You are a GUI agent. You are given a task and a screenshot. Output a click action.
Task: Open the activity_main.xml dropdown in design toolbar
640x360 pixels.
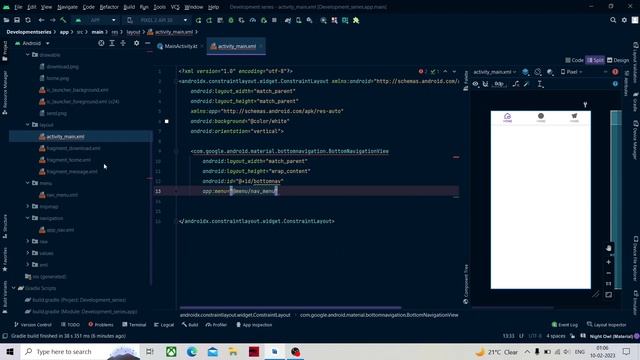[495, 72]
